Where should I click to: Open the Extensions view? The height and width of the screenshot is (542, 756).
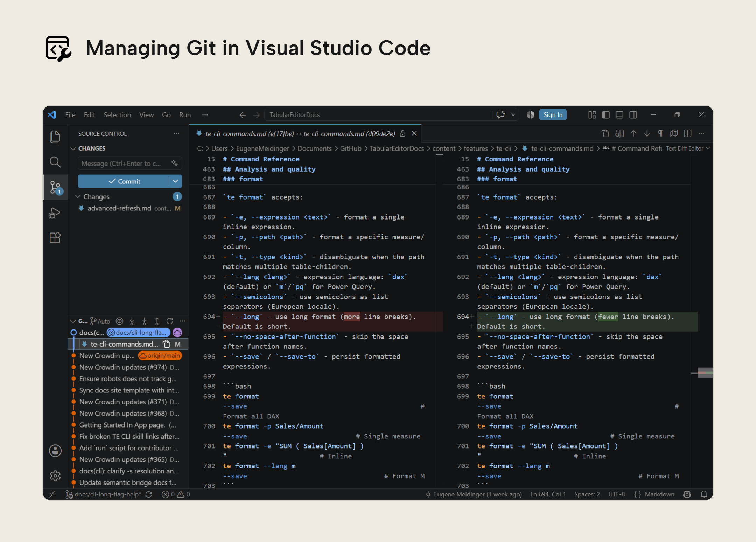55,238
